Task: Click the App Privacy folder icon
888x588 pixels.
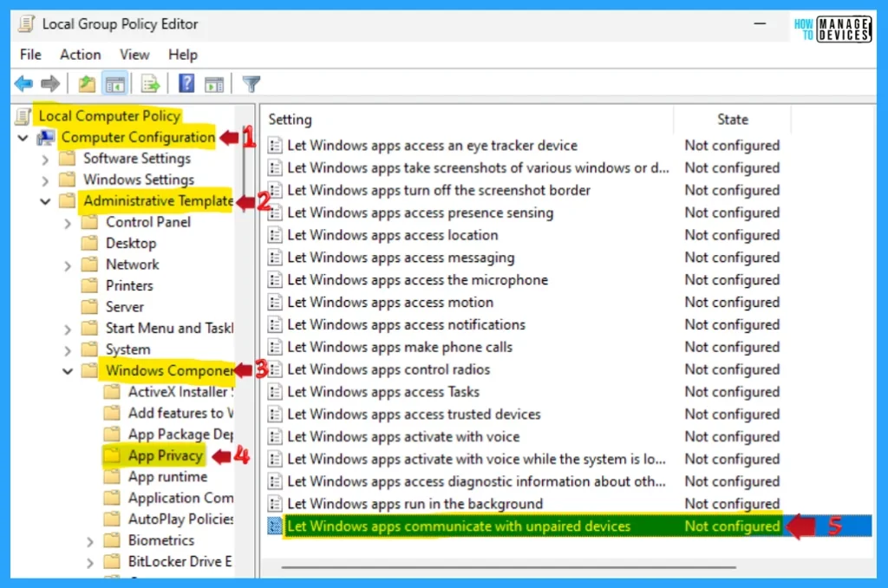Action: 112,455
